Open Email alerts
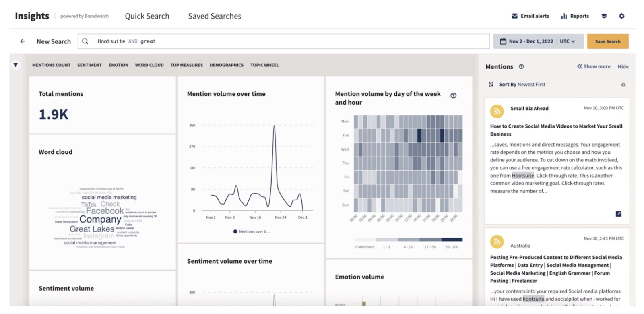 click(x=530, y=16)
